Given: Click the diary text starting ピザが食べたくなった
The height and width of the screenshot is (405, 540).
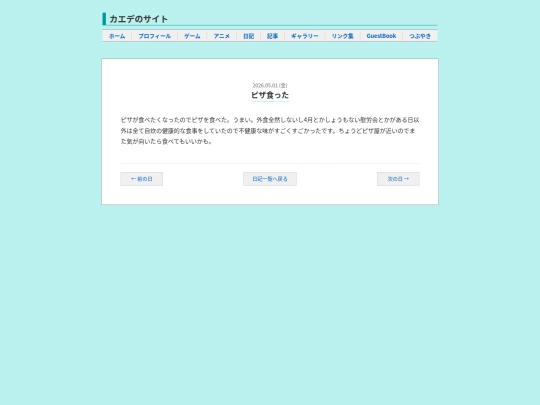Looking at the screenshot, I should (x=270, y=131).
